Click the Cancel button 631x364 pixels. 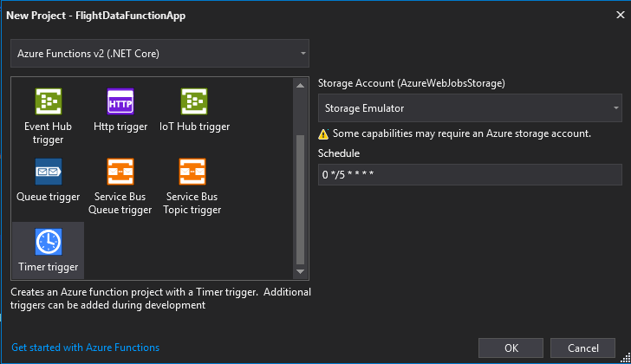[x=582, y=348]
